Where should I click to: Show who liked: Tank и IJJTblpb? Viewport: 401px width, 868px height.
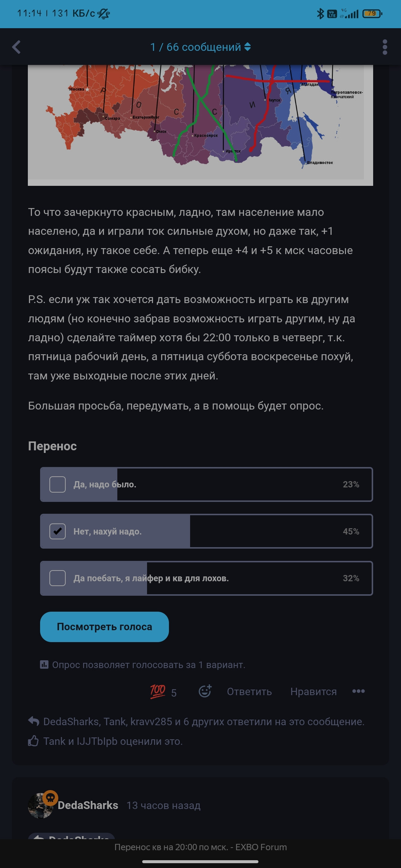(x=113, y=741)
